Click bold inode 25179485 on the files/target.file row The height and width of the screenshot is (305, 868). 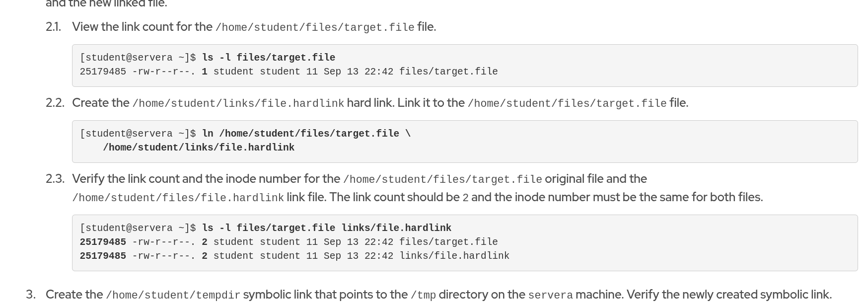coord(103,242)
